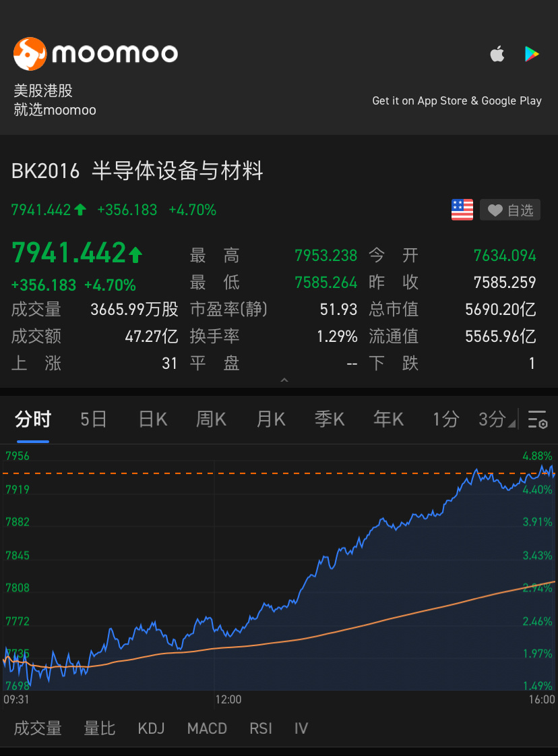Image resolution: width=558 pixels, height=756 pixels.
Task: Show the RSI indicator
Action: [261, 728]
